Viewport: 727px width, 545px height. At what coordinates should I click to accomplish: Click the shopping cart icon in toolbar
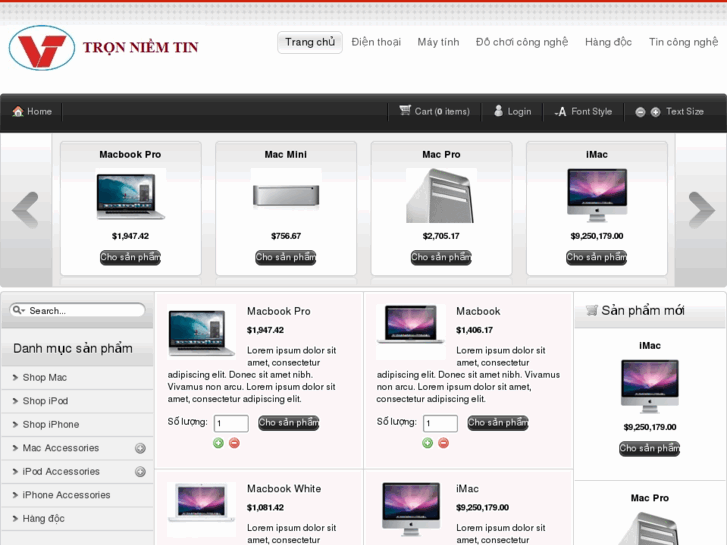coord(405,110)
